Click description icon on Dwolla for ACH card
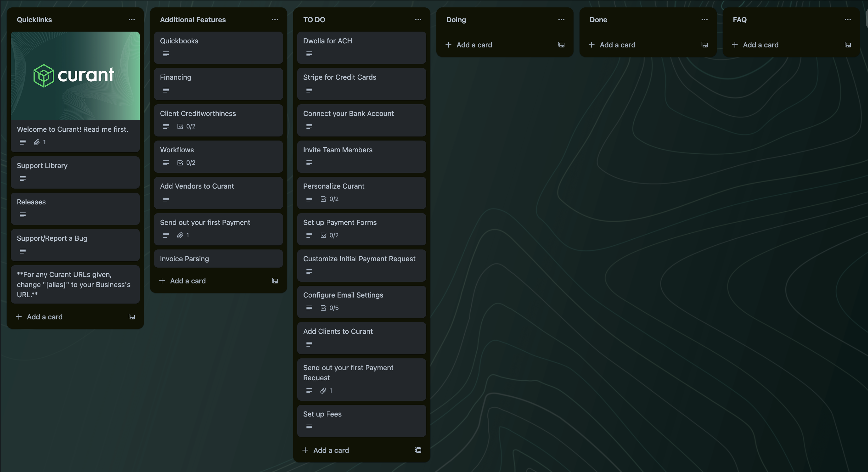 pyautogui.click(x=309, y=54)
